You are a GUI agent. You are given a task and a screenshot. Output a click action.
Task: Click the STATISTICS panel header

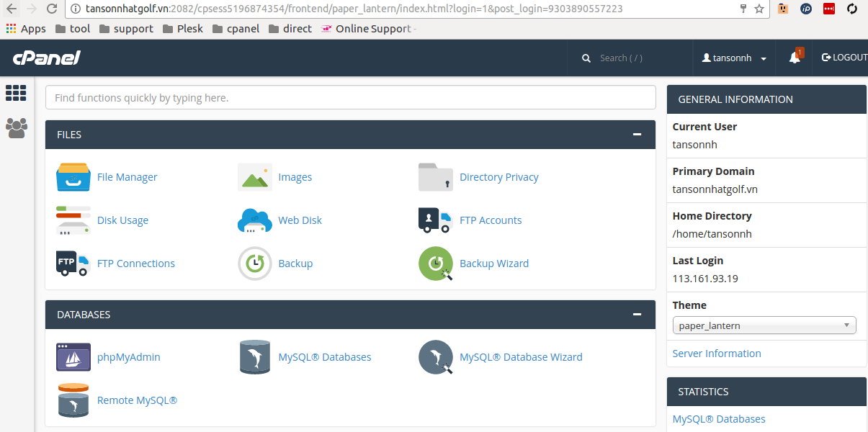point(766,392)
